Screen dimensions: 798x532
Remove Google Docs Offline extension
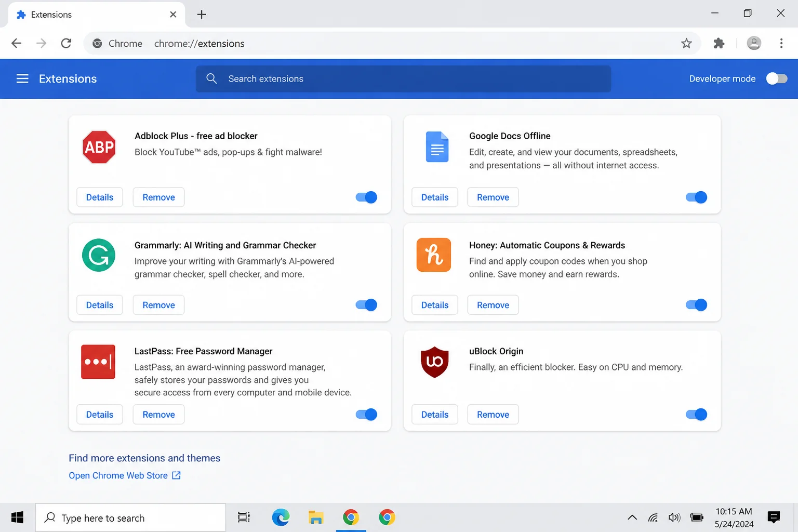coord(493,197)
